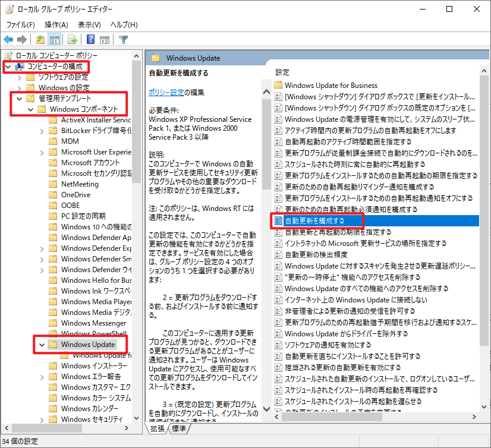Collapse コンピューターの構成 node
The image size is (491, 448).
[x=8, y=67]
